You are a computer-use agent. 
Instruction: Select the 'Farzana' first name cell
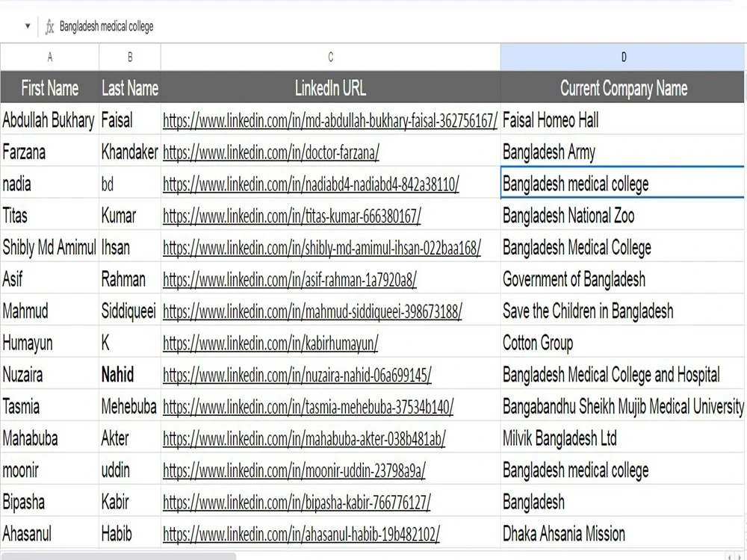click(49, 152)
